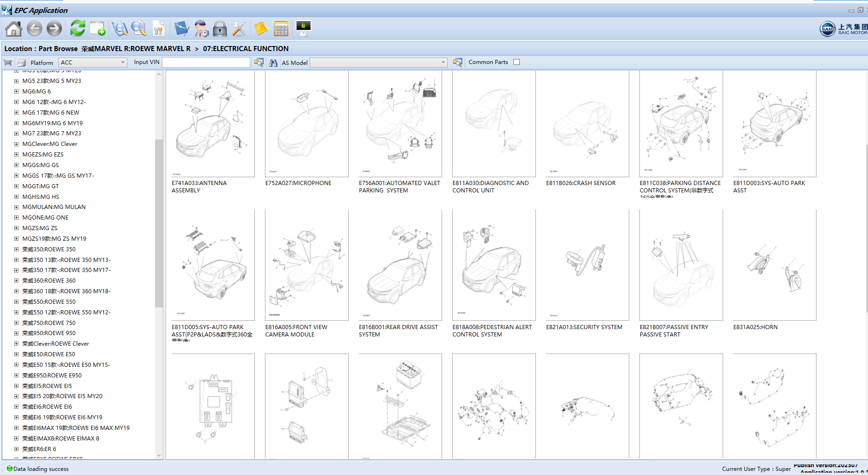This screenshot has height=475, width=868.
Task: Click the Refresh data toolbar icon
Action: click(77, 28)
